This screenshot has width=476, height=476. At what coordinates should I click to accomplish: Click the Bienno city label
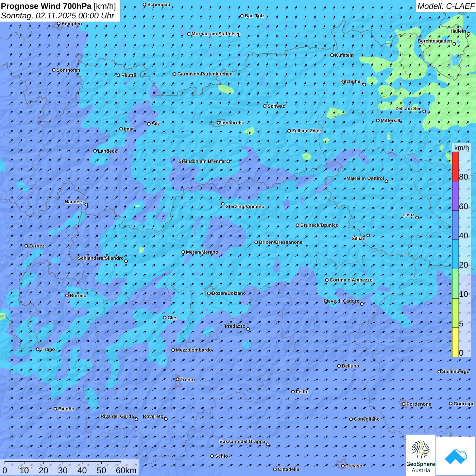pyautogui.click(x=66, y=409)
